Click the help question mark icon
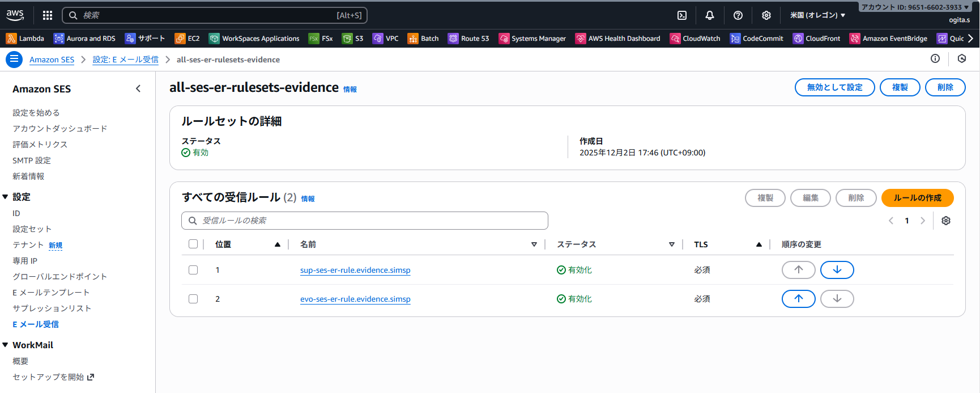This screenshot has height=393, width=980. 738,15
